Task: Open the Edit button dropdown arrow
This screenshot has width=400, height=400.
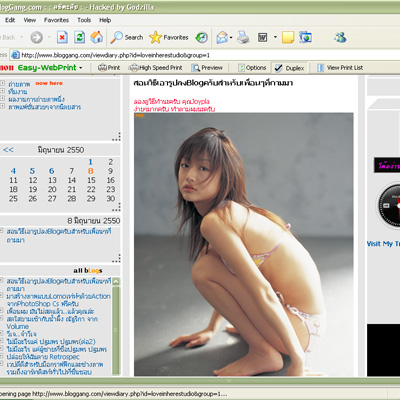Action: click(275, 37)
